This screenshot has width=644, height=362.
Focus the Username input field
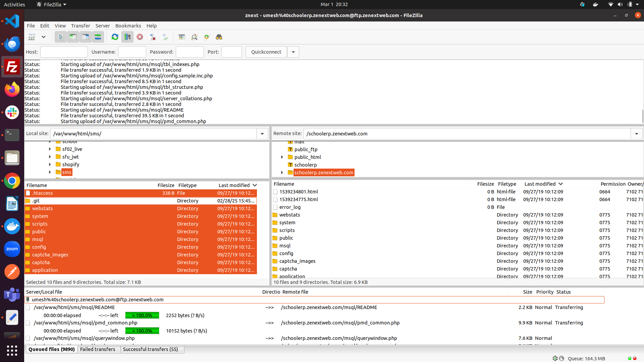[132, 52]
